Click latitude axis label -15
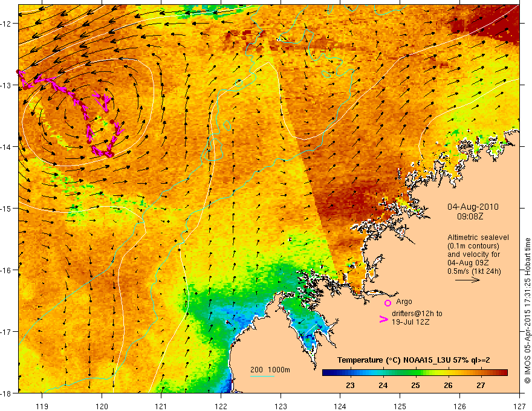The image size is (532, 411). (6, 208)
